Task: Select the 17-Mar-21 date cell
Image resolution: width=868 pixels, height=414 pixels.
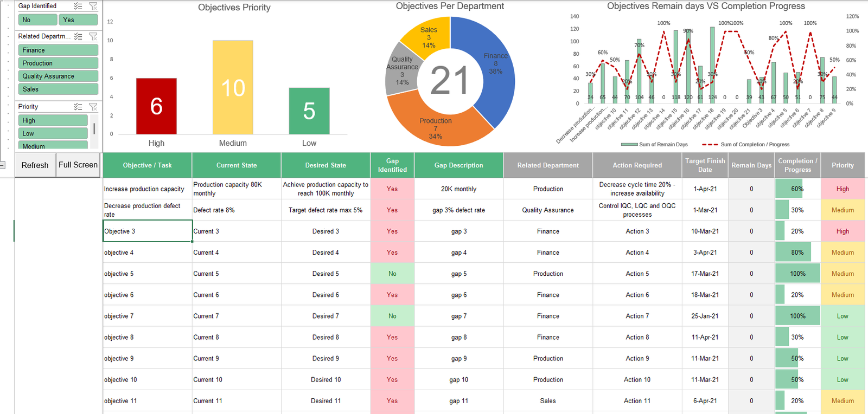Action: pyautogui.click(x=705, y=274)
